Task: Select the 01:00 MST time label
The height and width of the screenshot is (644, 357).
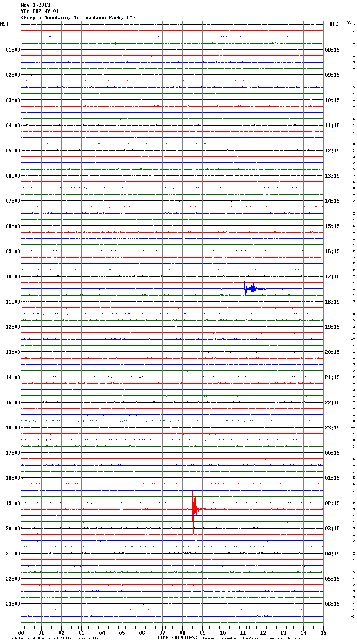Action: (13, 50)
